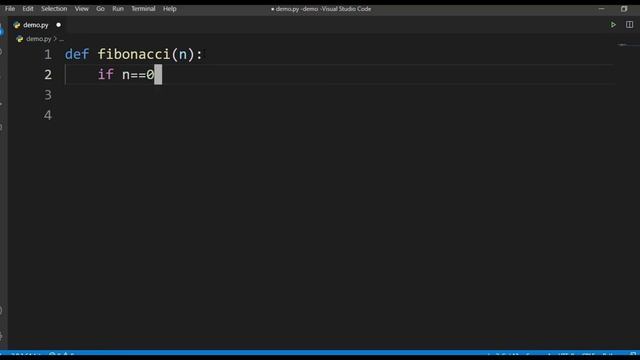Viewport: 640px width, 360px height.
Task: Click the 'fibonacci' function name
Action: pos(133,54)
